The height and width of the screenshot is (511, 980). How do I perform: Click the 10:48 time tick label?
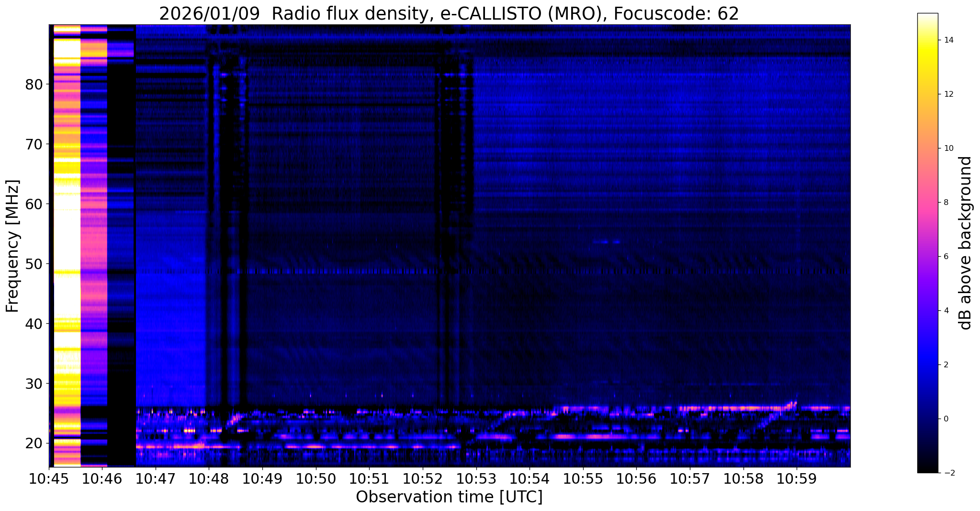[209, 479]
